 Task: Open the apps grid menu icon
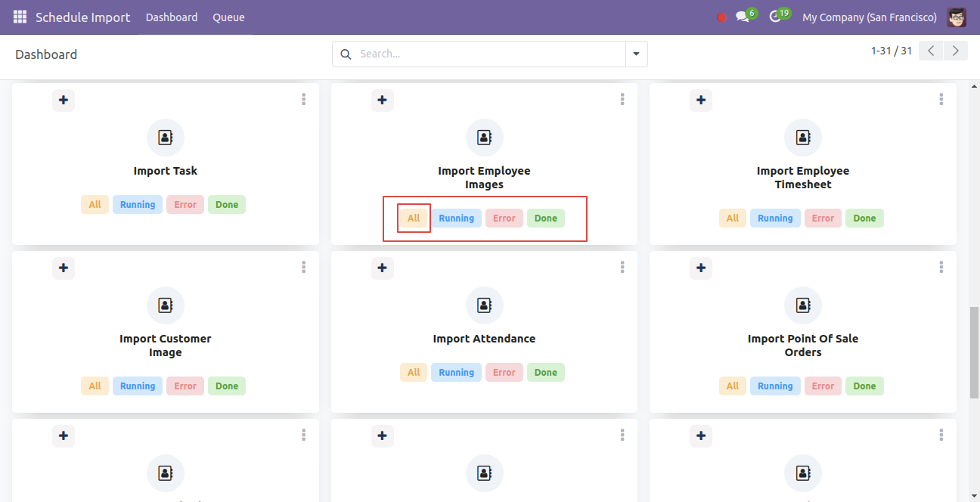pyautogui.click(x=20, y=17)
